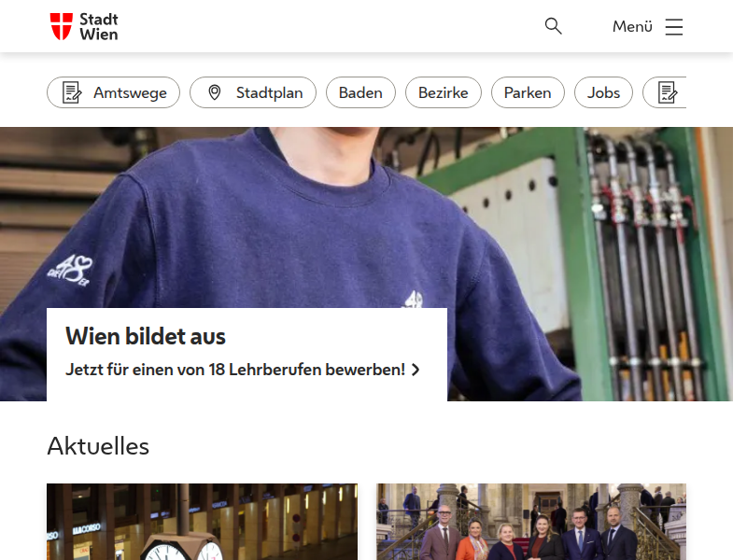Image resolution: width=747 pixels, height=560 pixels.
Task: Open the news thumbnail with street clock
Action: pyautogui.click(x=202, y=522)
